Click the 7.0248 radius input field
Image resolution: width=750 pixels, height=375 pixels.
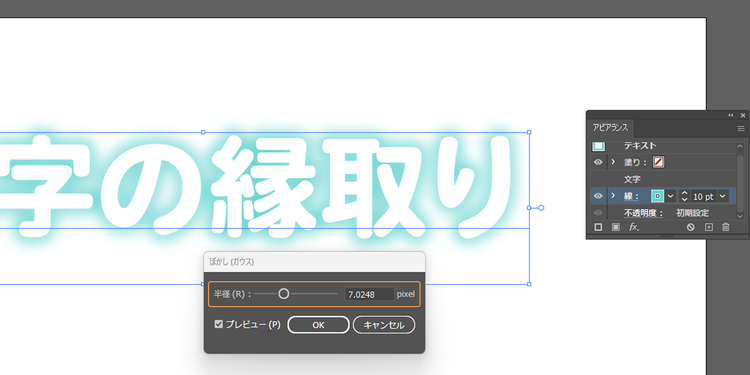tap(369, 294)
